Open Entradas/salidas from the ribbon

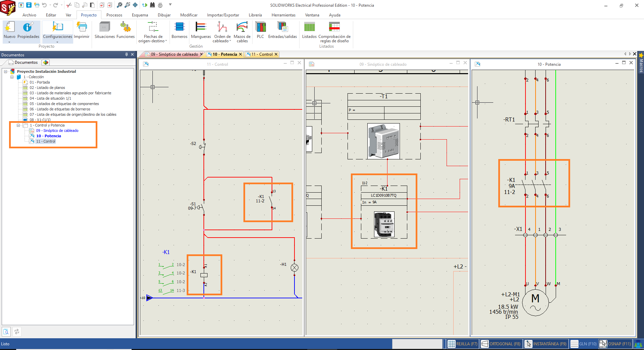pos(282,32)
